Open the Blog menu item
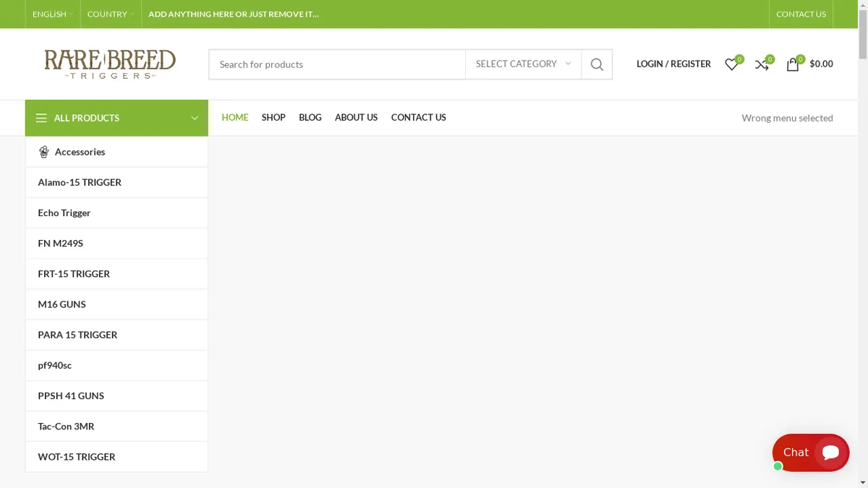The height and width of the screenshot is (488, 868). 310,117
